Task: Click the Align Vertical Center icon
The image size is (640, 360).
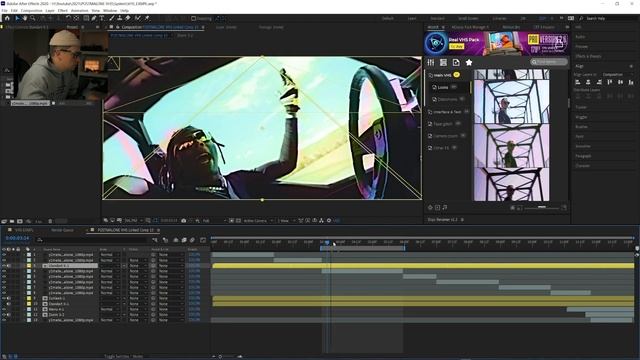Action: click(620, 82)
